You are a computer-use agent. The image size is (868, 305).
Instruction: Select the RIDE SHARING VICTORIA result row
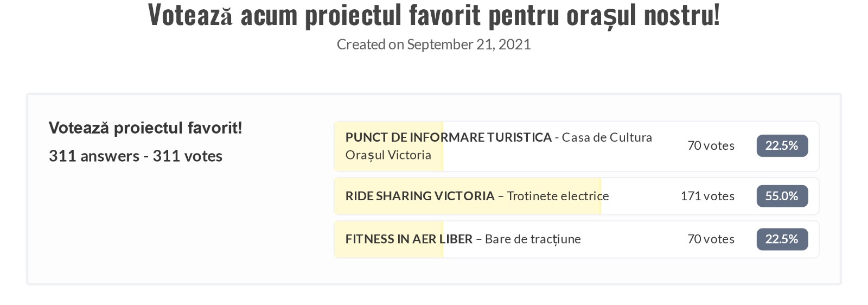(577, 196)
